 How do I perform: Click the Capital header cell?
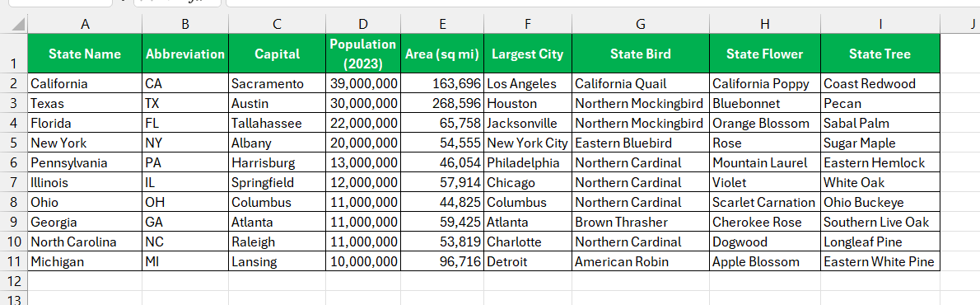click(x=277, y=54)
